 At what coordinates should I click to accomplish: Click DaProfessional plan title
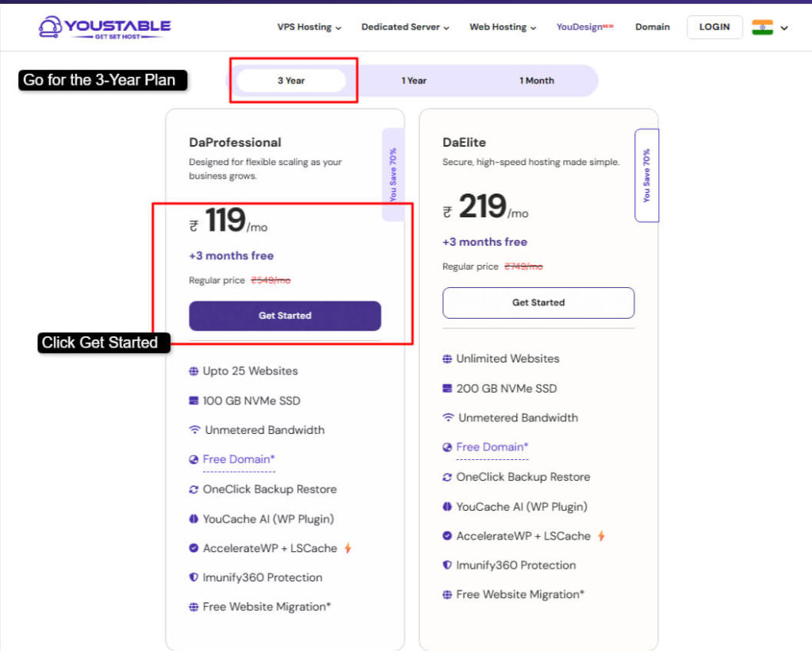(235, 143)
